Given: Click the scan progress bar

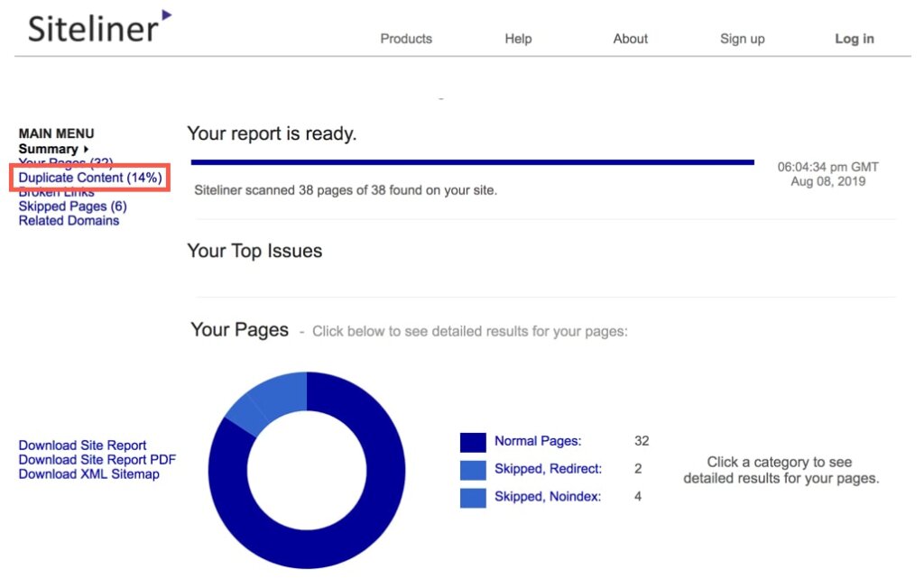Looking at the screenshot, I should tap(472, 162).
